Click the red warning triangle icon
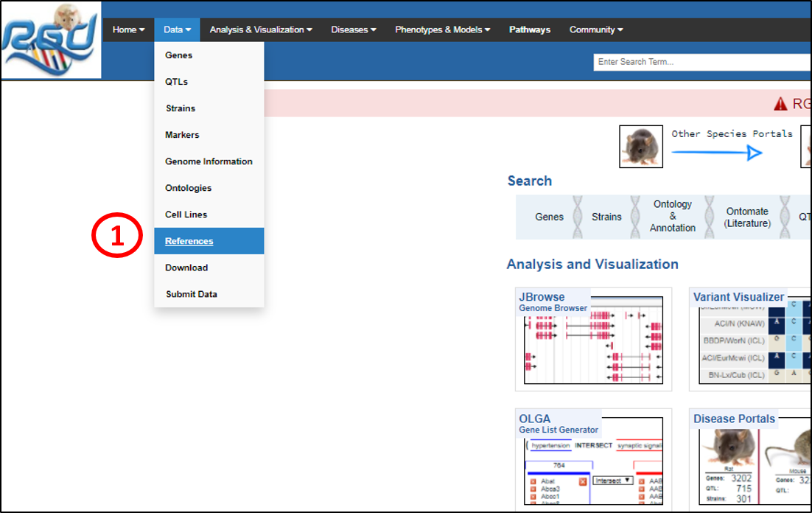Viewport: 812px width, 513px height. tap(780, 104)
